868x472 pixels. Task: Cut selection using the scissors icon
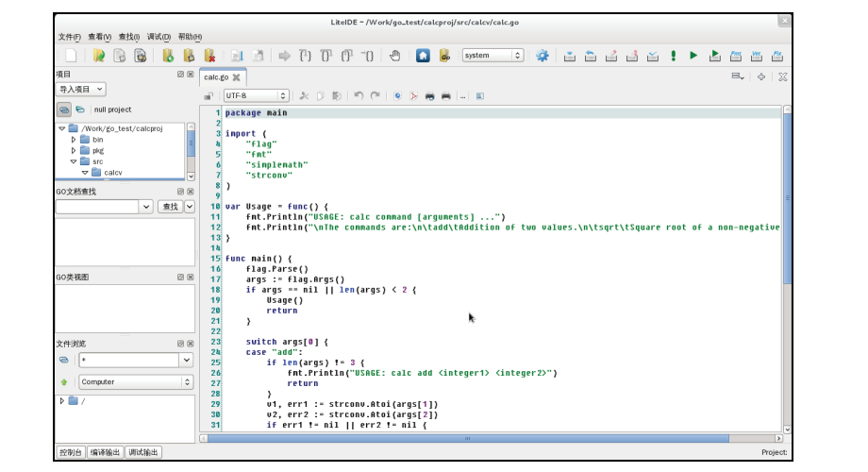[x=304, y=96]
